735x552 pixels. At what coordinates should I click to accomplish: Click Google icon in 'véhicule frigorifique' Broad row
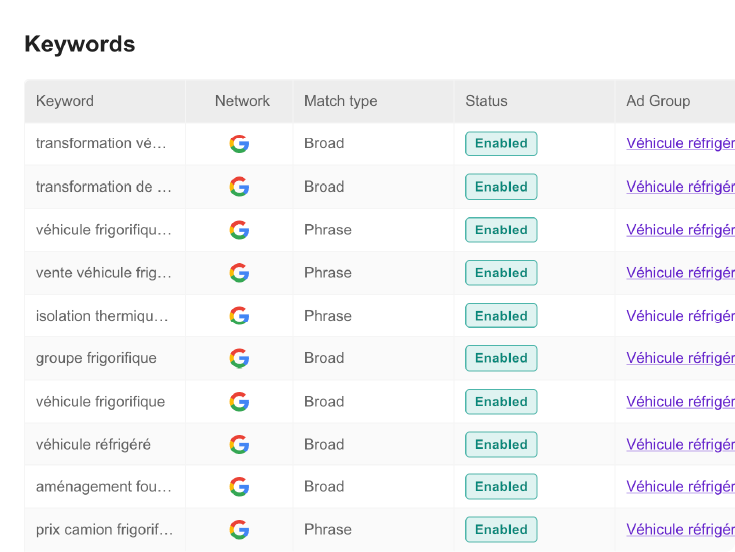coord(239,401)
